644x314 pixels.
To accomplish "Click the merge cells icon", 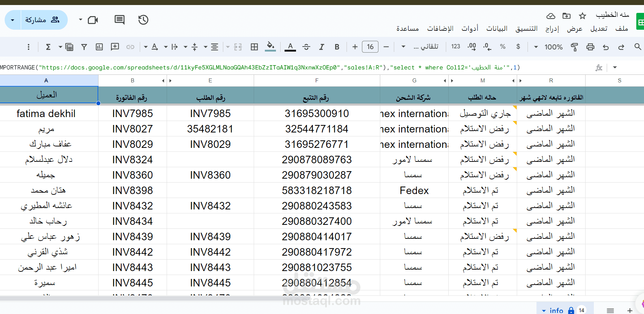I will click(x=238, y=47).
